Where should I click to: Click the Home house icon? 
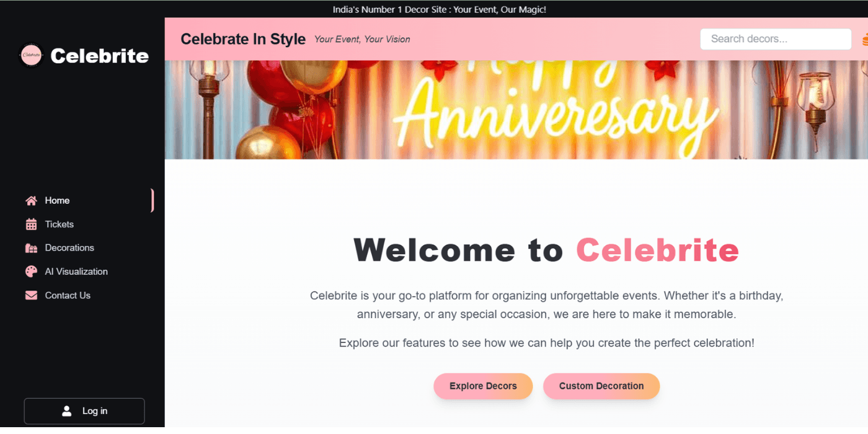pos(31,201)
